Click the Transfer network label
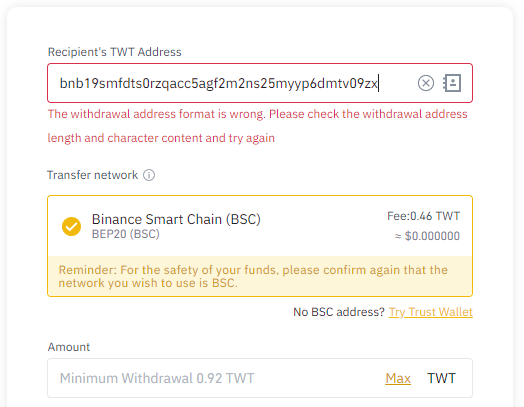The height and width of the screenshot is (407, 524). tap(92, 175)
